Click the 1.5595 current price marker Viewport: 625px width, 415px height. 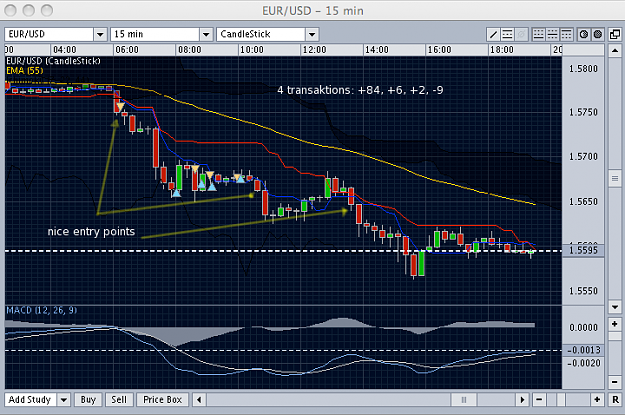pyautogui.click(x=583, y=250)
